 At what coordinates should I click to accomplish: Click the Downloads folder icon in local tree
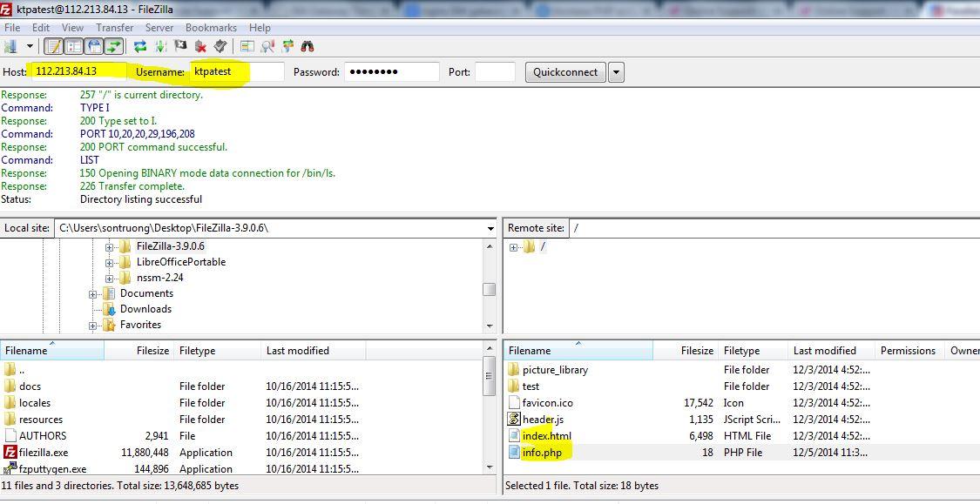[x=110, y=309]
